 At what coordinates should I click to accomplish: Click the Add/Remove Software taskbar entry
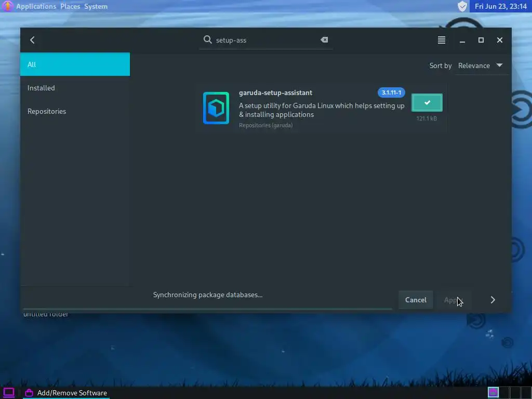pyautogui.click(x=66, y=393)
